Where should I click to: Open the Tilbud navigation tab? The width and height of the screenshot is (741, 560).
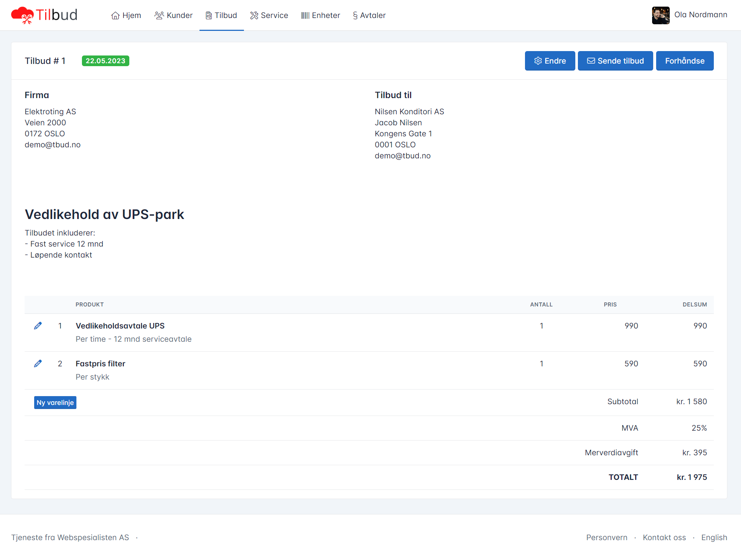(x=222, y=15)
